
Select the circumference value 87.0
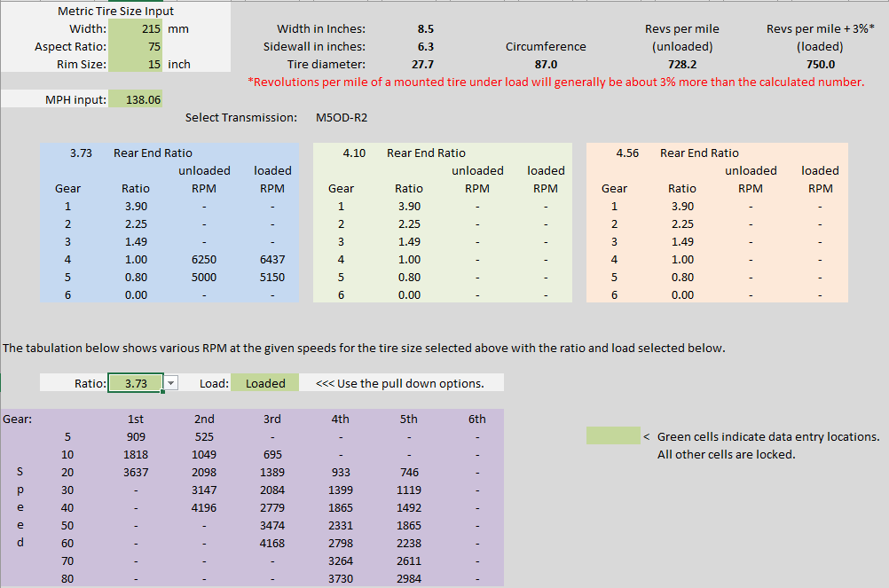pos(546,65)
